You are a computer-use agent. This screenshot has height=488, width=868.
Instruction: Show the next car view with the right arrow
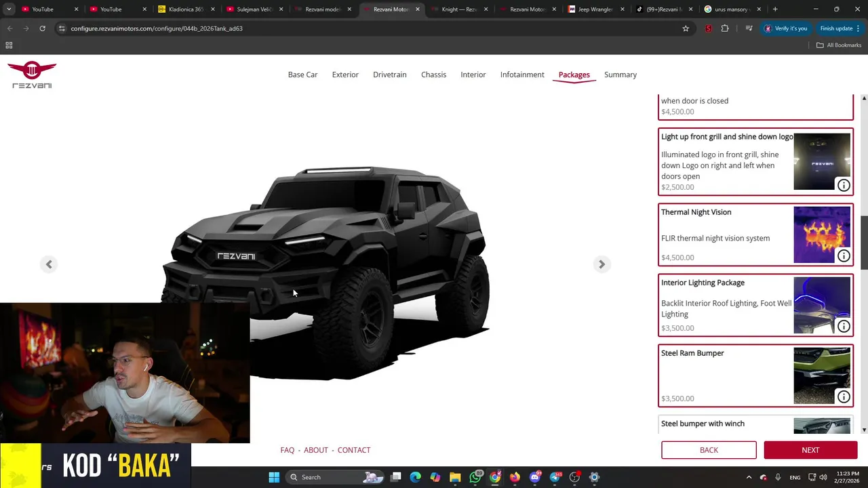click(601, 264)
